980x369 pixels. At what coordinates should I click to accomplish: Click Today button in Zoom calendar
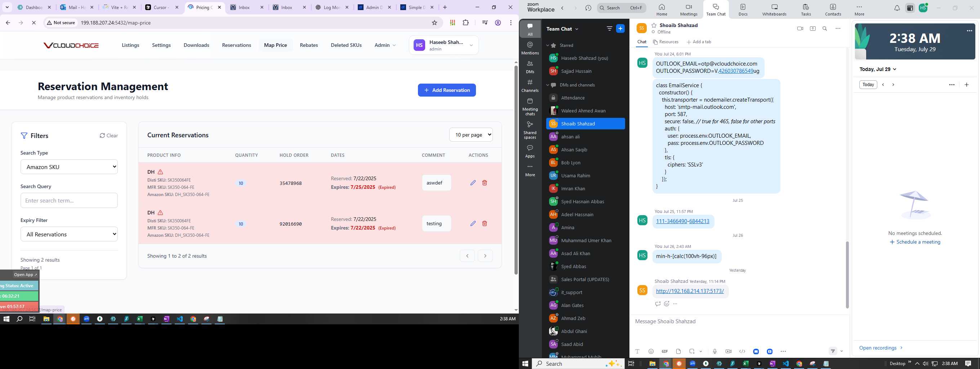[868, 84]
